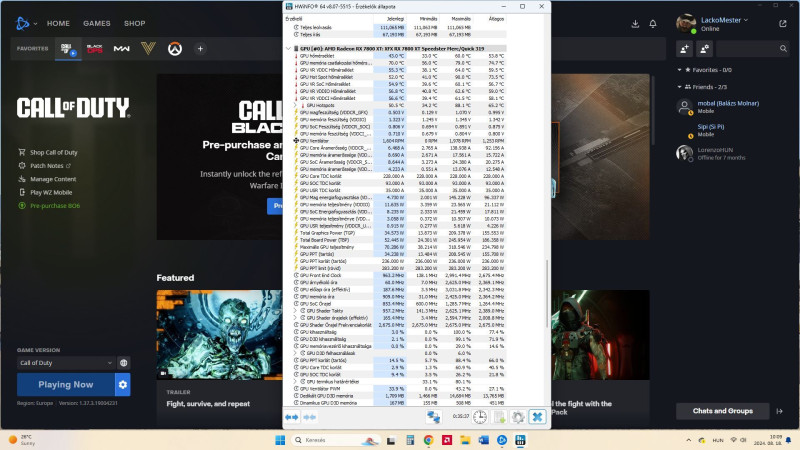Viewport: 800px width, 450px height.
Task: Select Vanguard V favorite game icon
Action: pyautogui.click(x=148, y=49)
